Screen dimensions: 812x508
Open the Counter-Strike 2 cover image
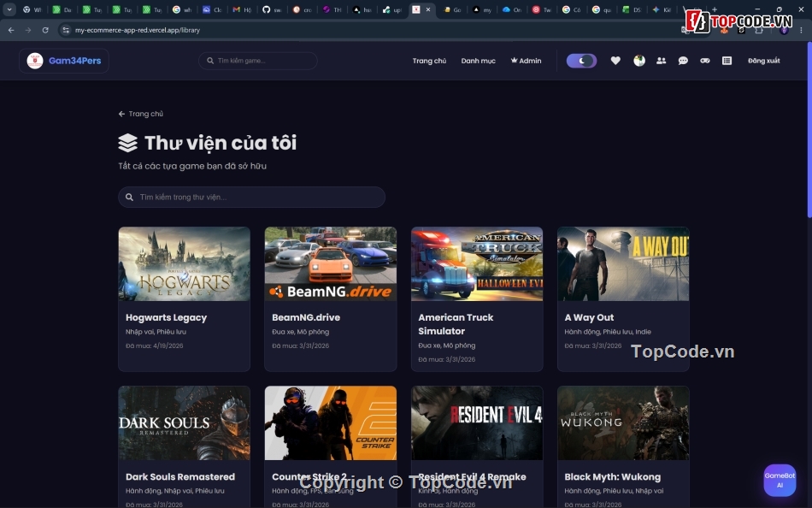(x=331, y=423)
